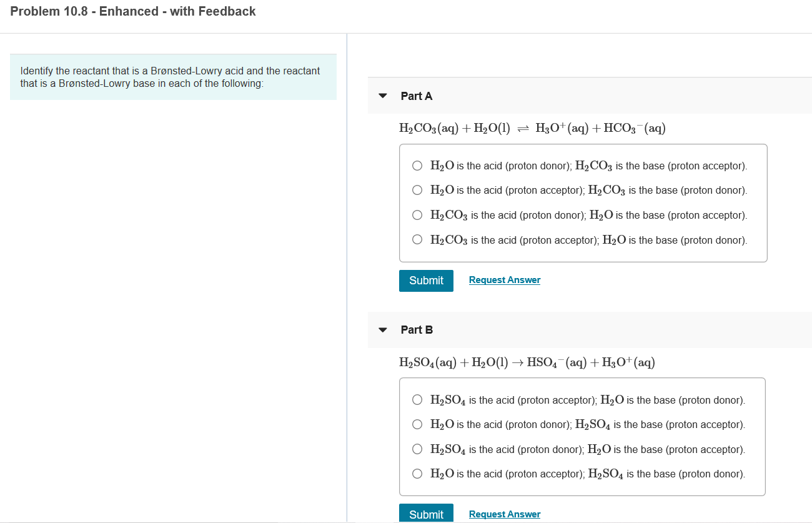Choose Part A option: H2CO3 acid donor, H2O base acceptor
The height and width of the screenshot is (523, 812).
[x=417, y=215]
